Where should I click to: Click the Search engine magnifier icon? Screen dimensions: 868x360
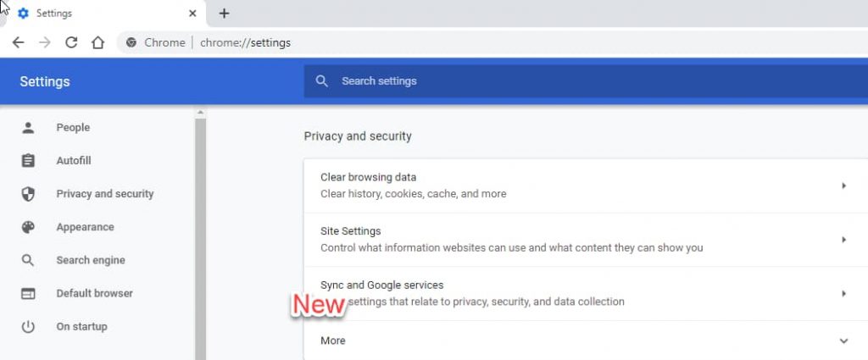28,260
